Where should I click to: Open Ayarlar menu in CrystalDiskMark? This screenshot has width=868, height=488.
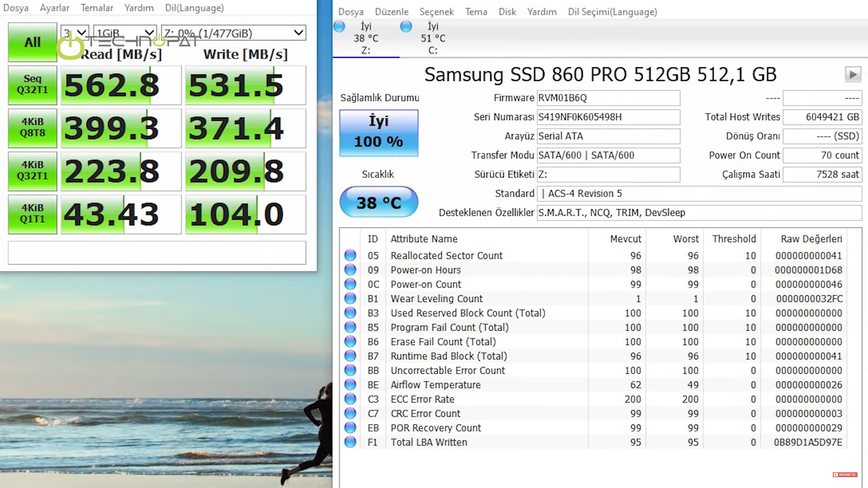[55, 8]
